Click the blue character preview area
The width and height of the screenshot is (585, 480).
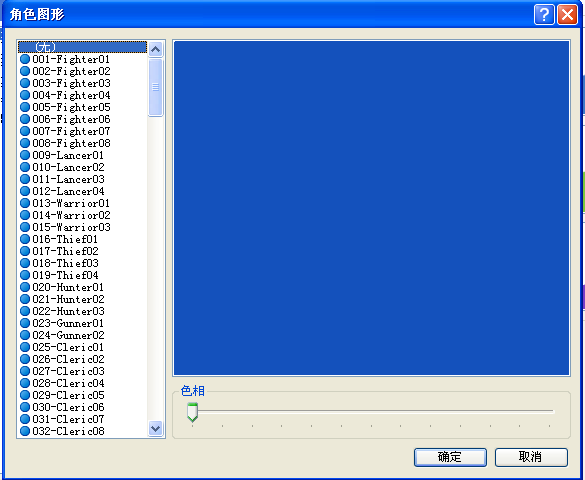coord(372,208)
